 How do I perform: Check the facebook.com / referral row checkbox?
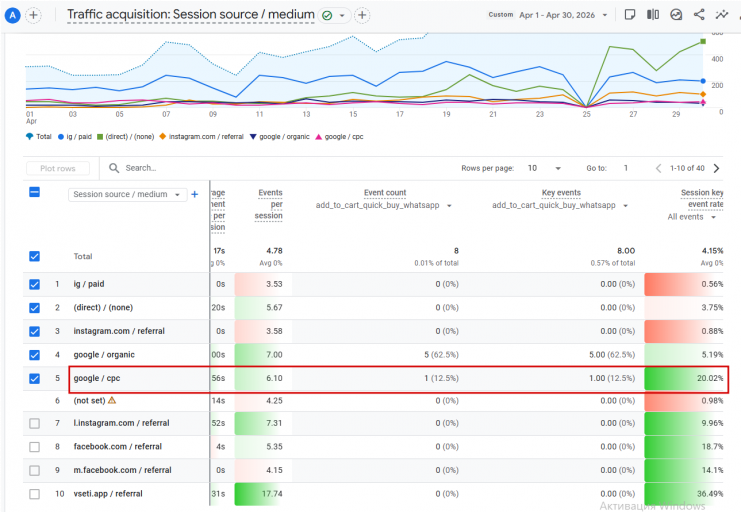(x=34, y=447)
